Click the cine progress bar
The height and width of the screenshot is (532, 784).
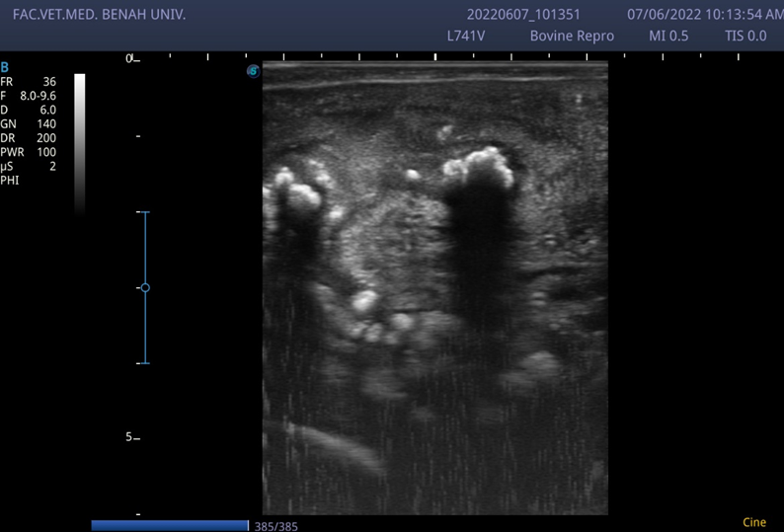[x=170, y=525]
